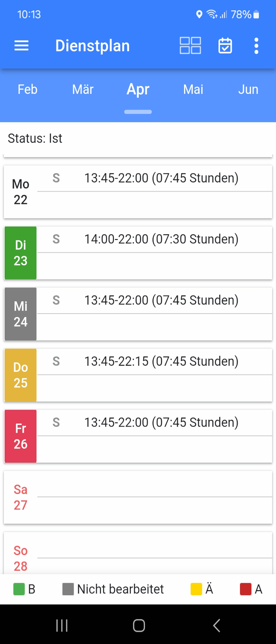Tap the red A legend swatch

[x=245, y=589]
